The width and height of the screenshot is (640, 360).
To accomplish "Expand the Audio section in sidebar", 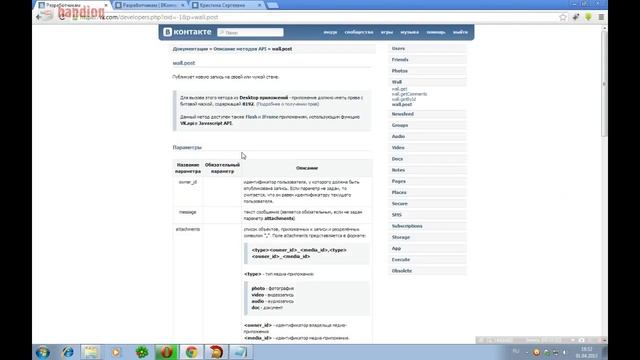I will (x=427, y=136).
